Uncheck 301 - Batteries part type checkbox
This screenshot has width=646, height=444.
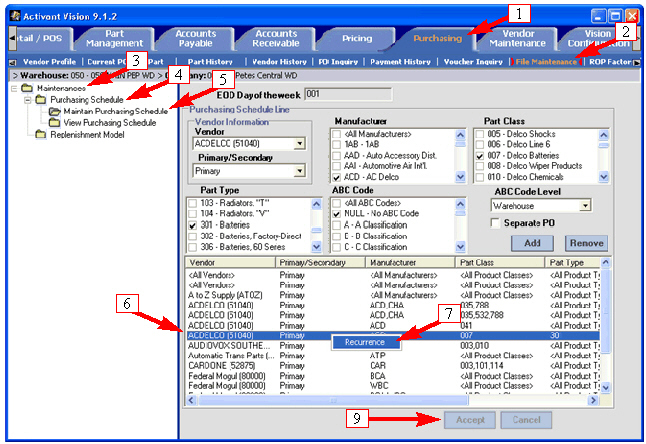(192, 226)
